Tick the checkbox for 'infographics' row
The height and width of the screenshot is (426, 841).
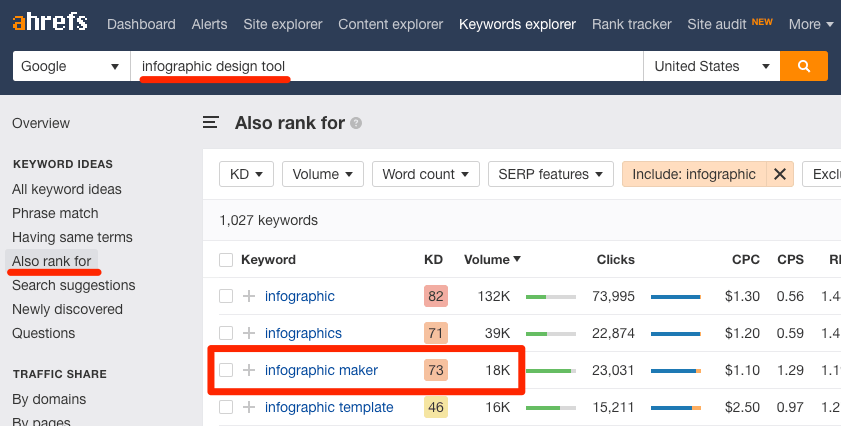[x=226, y=333]
